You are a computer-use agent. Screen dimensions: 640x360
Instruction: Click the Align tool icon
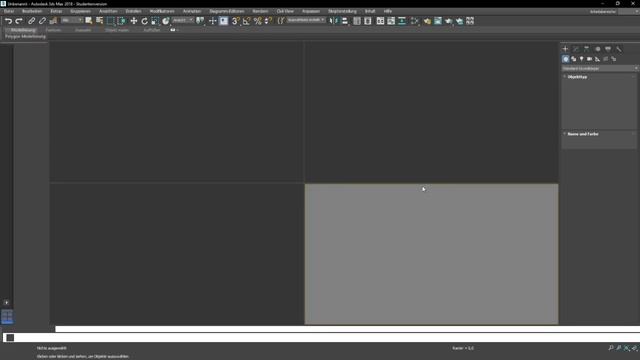coord(344,21)
